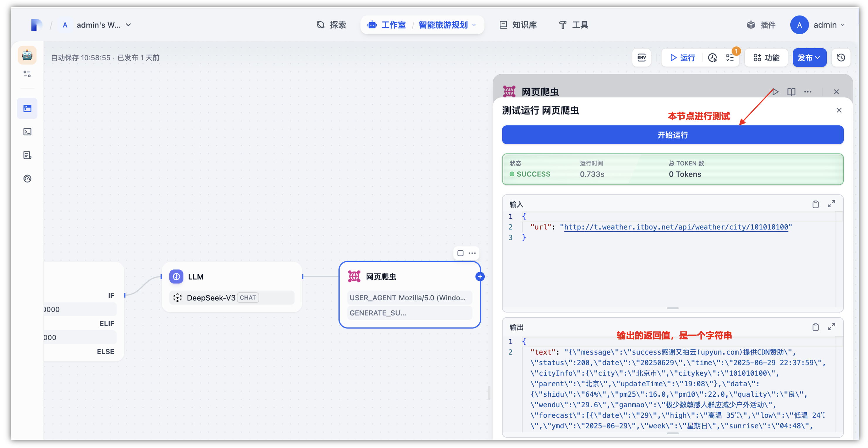Click the plus handle on 网页爬虫 node
Screen dimensions: 868x448
(x=480, y=277)
